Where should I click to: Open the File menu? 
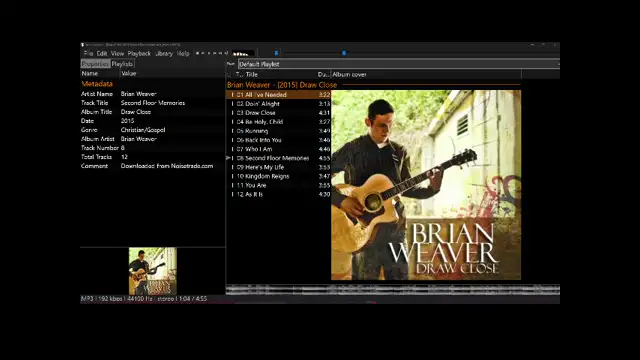point(88,53)
